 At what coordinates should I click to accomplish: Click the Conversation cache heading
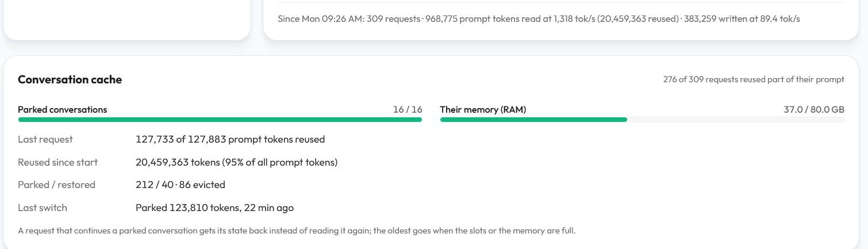tap(70, 80)
